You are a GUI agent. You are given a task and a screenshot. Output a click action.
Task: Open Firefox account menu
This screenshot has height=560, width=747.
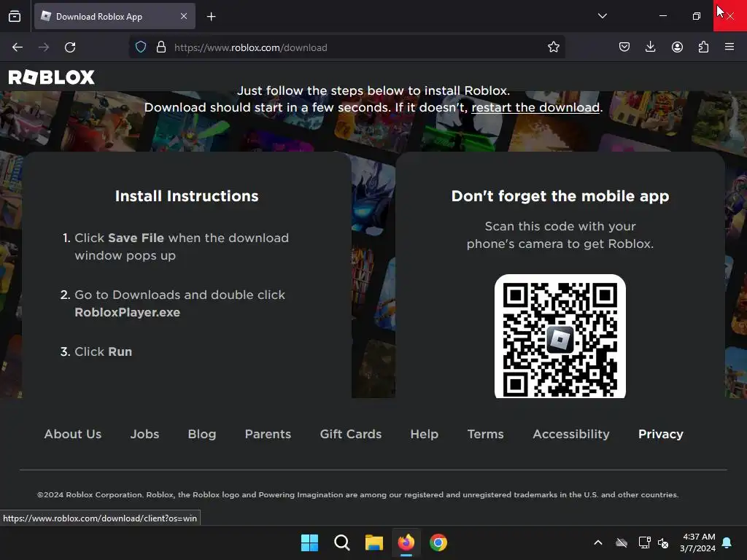[677, 47]
